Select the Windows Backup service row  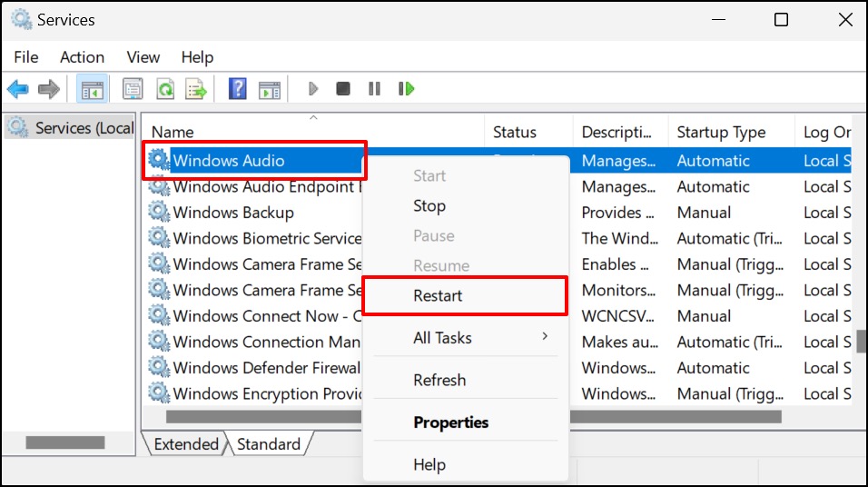pos(233,213)
